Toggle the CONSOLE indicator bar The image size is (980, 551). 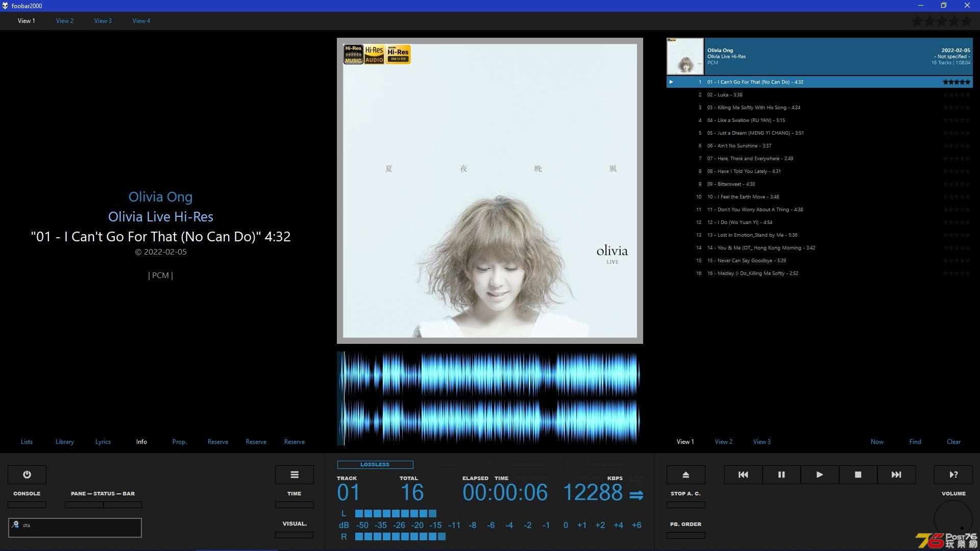point(27,505)
